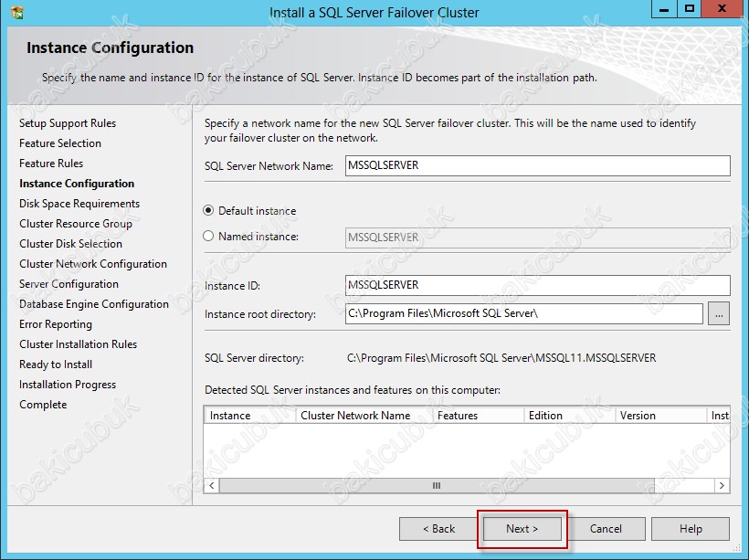
Task: Open the Error Reporting step
Action: pos(56,324)
